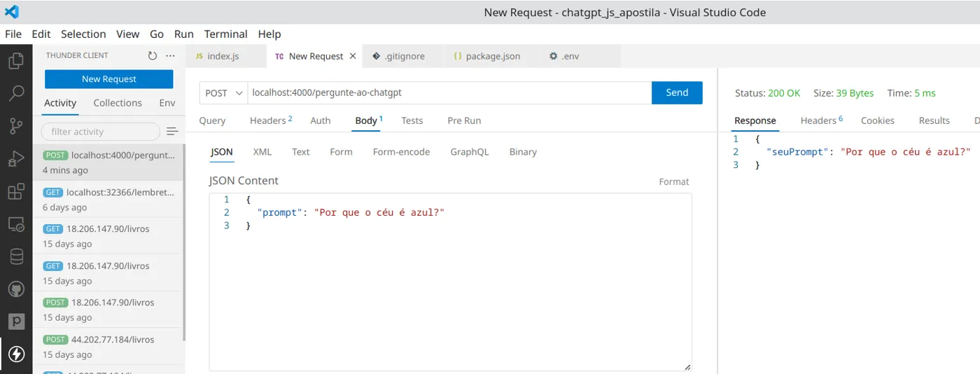Open the Query request tab
The height and width of the screenshot is (374, 980).
point(212,120)
